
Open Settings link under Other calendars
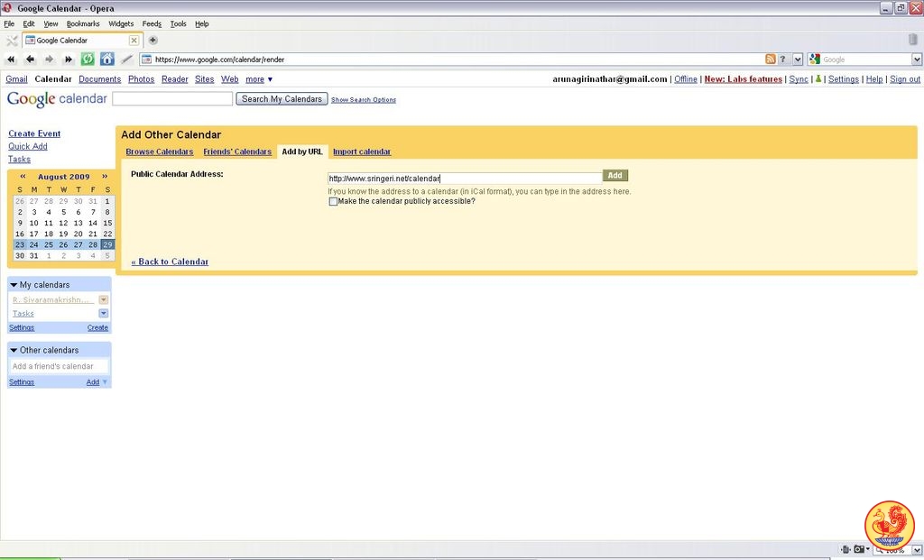[x=22, y=382]
